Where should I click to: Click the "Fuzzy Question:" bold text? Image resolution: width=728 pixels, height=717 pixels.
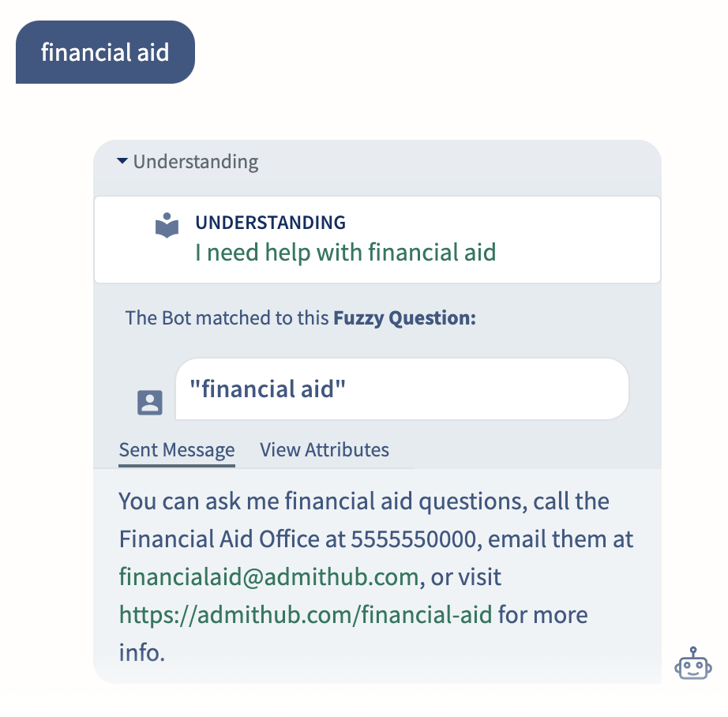tap(404, 318)
